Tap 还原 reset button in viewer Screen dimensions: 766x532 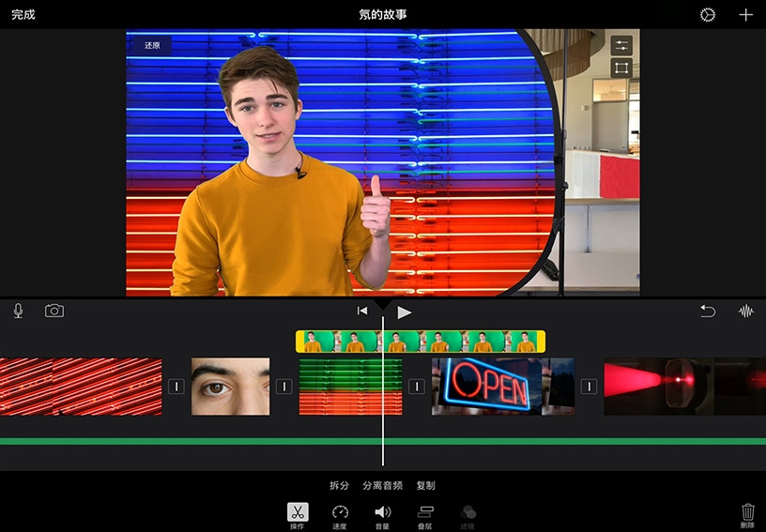coord(152,45)
